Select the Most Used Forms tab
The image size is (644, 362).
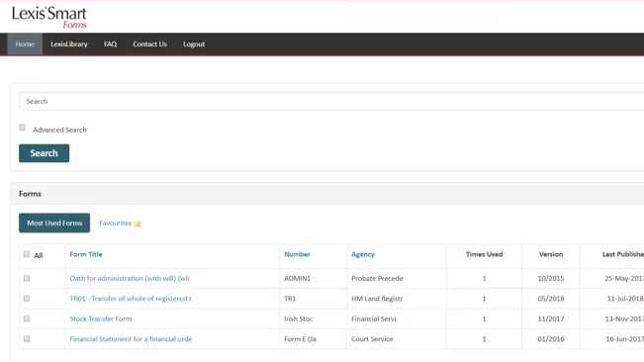pos(54,223)
